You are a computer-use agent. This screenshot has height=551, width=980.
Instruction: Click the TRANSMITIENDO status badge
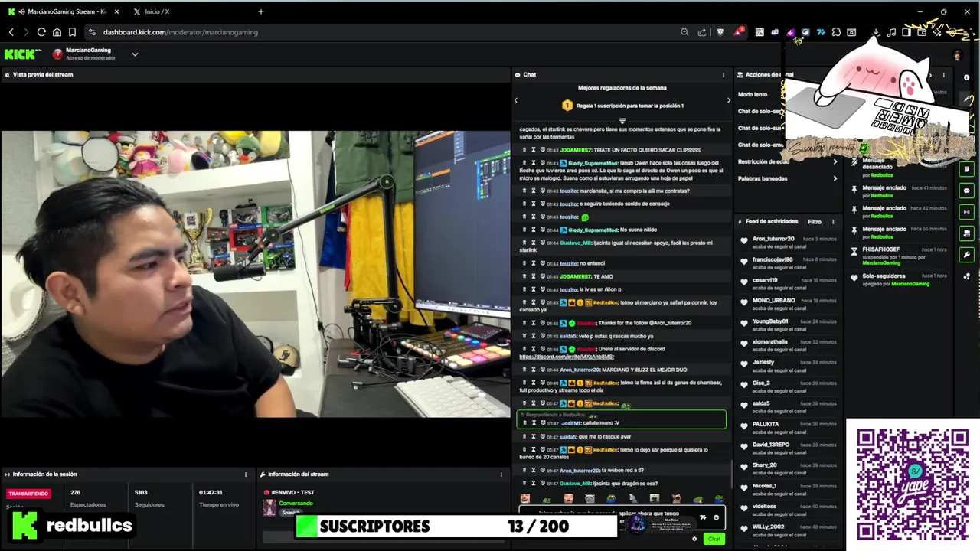point(28,494)
